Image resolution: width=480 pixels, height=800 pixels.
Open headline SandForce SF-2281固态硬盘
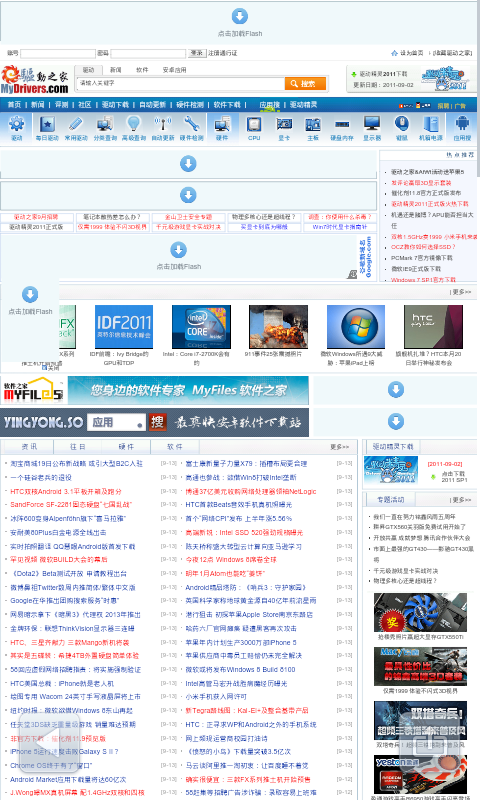71,505
